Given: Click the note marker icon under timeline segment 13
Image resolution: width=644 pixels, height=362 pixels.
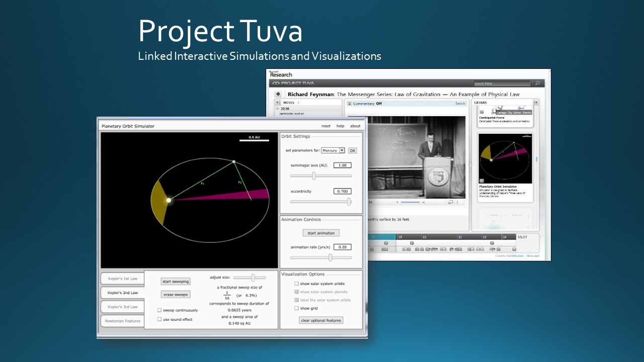Looking at the screenshot, I should click(493, 243).
